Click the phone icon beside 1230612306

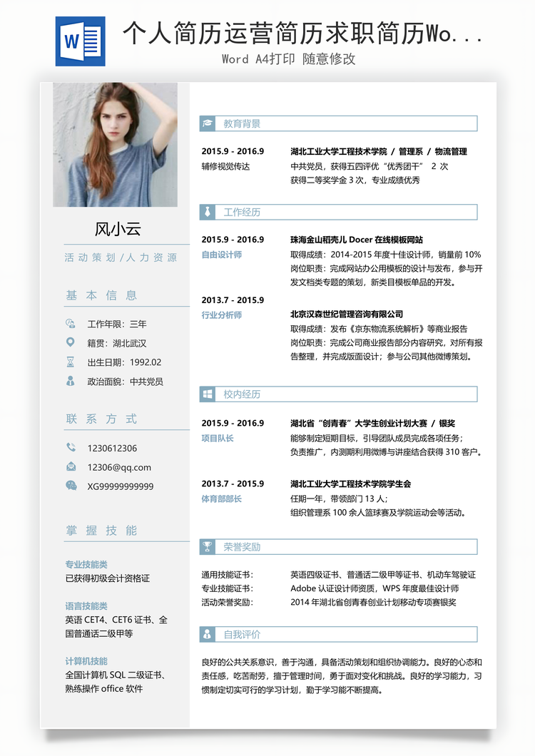point(71,447)
